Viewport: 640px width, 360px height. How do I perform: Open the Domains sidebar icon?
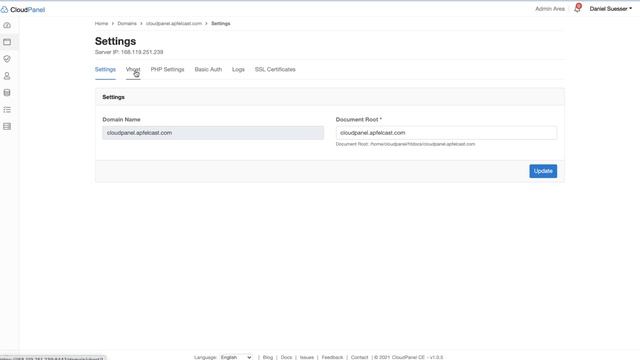7,42
